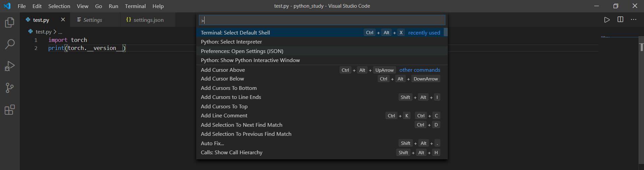Open the Terminal menu
This screenshot has height=170, width=644.
[x=135, y=6]
